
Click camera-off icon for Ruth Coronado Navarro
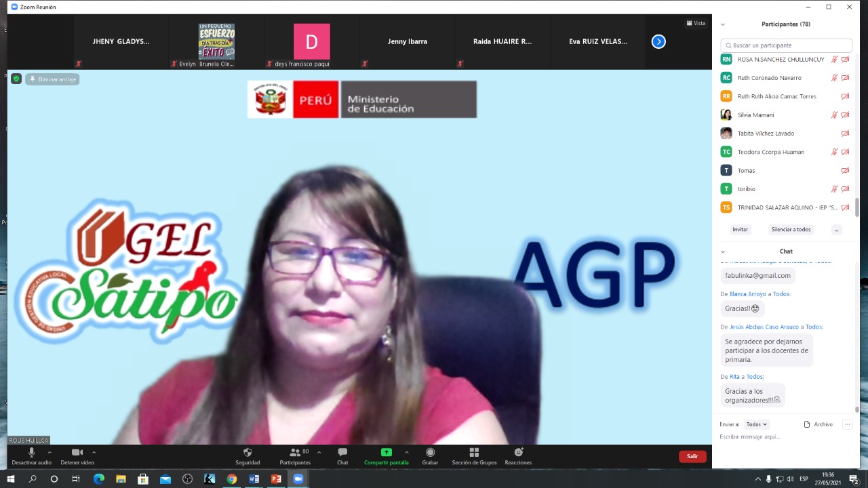click(845, 78)
